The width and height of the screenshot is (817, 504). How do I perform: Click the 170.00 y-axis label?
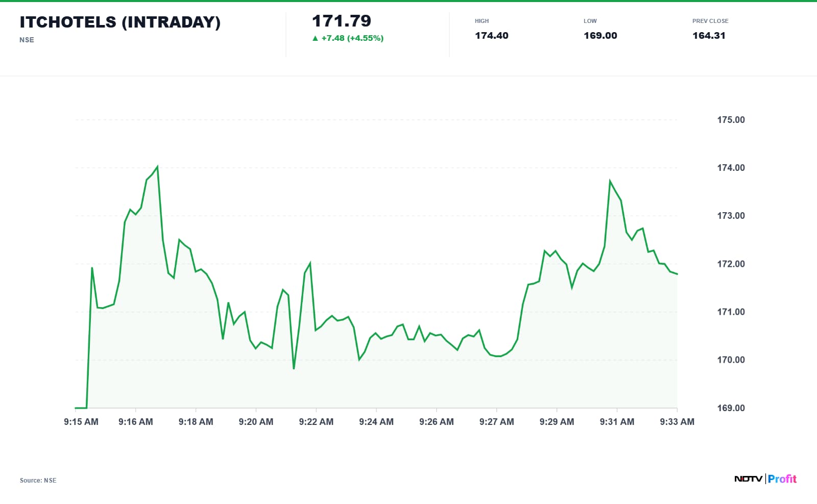pos(731,360)
